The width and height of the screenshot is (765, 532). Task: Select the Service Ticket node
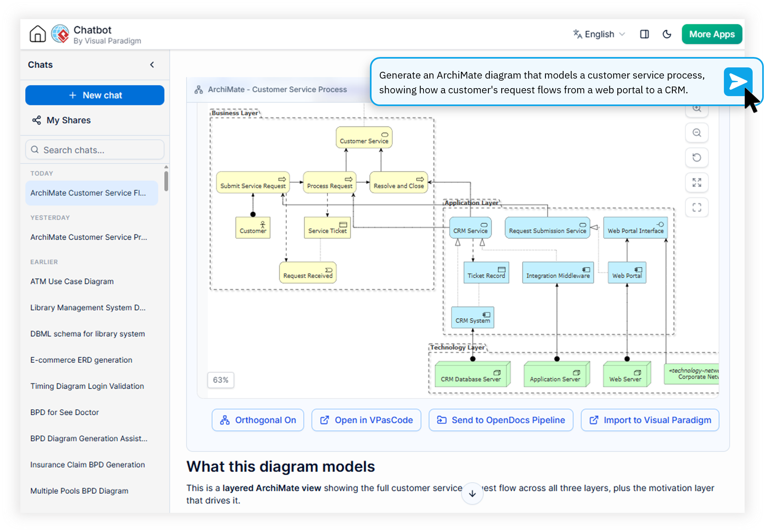click(x=327, y=228)
